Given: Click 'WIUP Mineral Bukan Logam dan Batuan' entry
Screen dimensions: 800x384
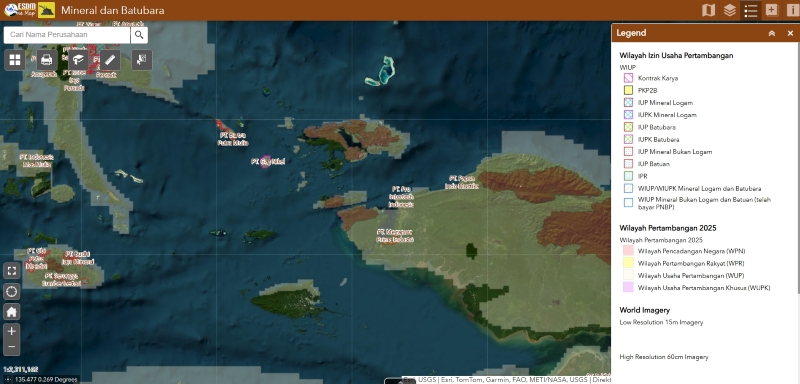Looking at the screenshot, I should pyautogui.click(x=704, y=203).
